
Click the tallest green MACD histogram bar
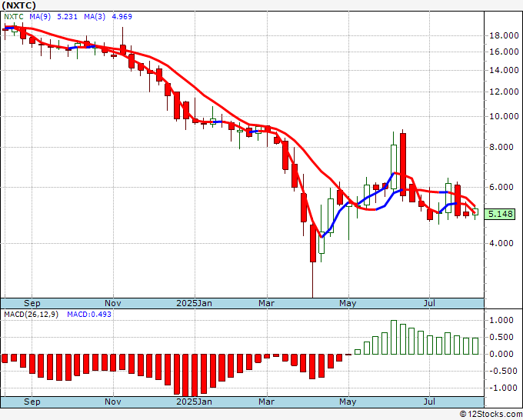(x=394, y=337)
